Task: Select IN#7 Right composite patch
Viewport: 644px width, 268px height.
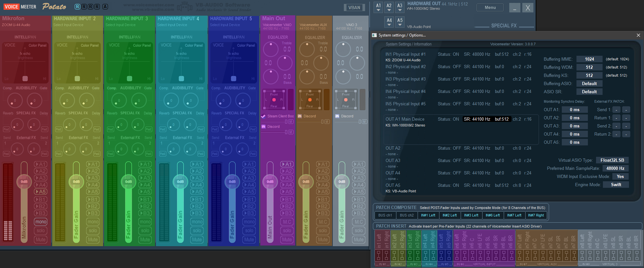Action: coord(536,215)
